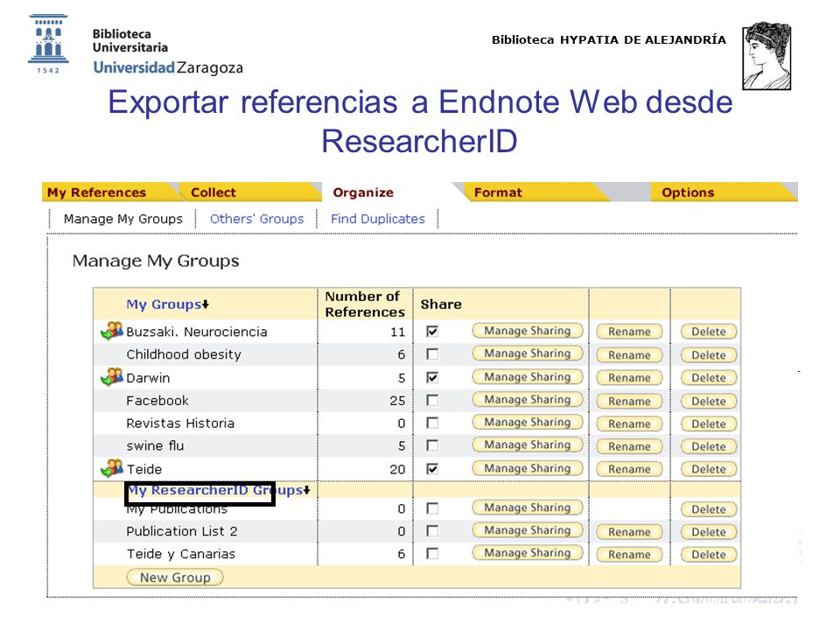This screenshot has width=840, height=630.
Task: Sort by the My Groups column header
Action: 167,304
